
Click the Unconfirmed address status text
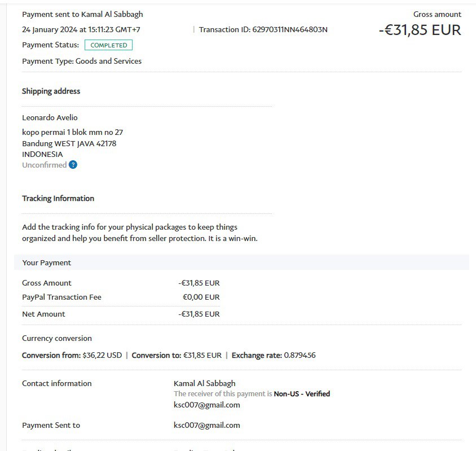tap(44, 165)
